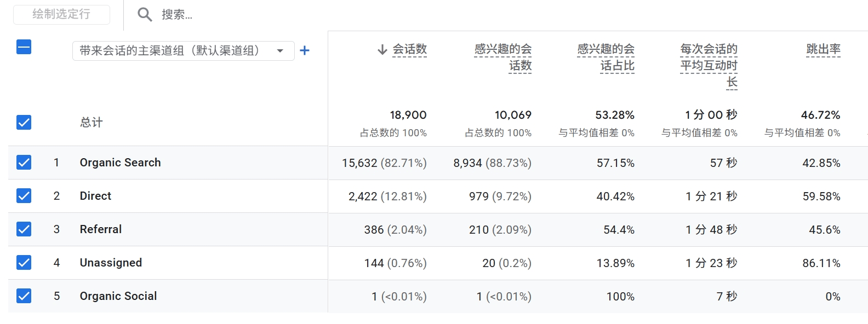Click the sort arrow beside 会话数

click(x=382, y=50)
